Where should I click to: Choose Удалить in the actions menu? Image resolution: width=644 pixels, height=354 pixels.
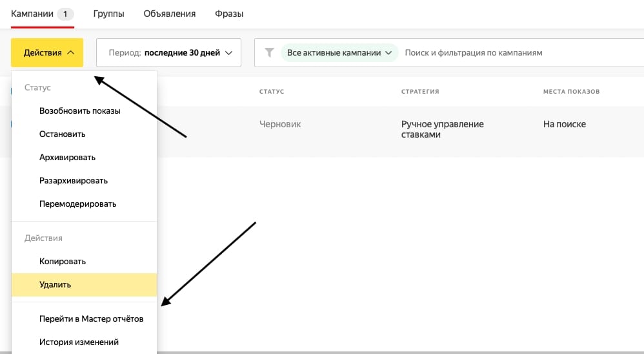click(x=84, y=284)
